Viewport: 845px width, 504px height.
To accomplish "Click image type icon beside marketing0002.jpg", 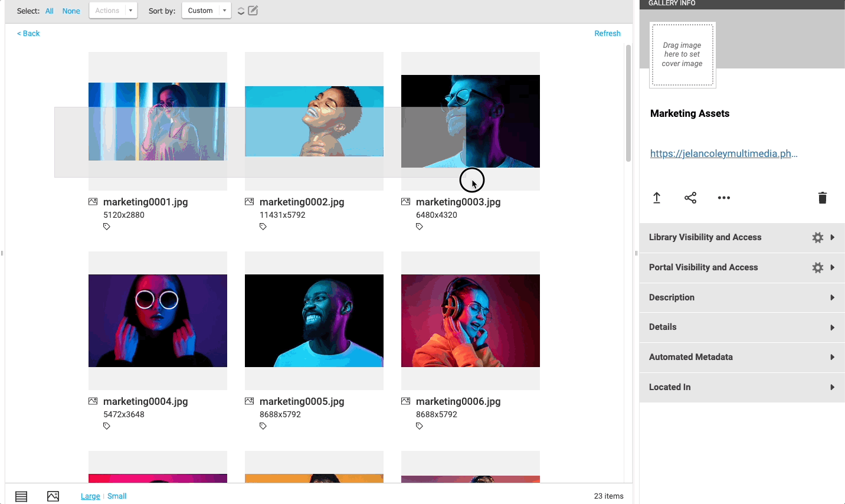I will coord(250,202).
